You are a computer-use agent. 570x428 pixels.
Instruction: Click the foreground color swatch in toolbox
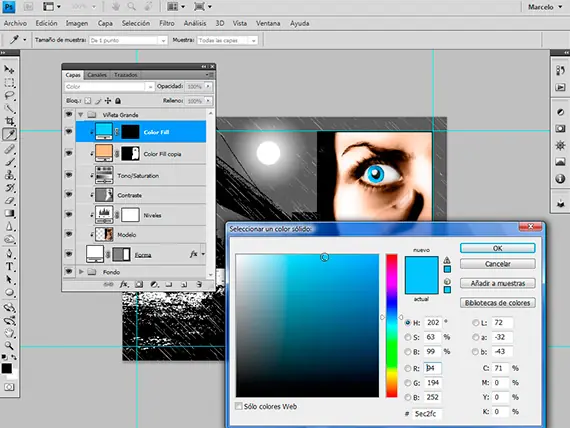(x=7, y=368)
